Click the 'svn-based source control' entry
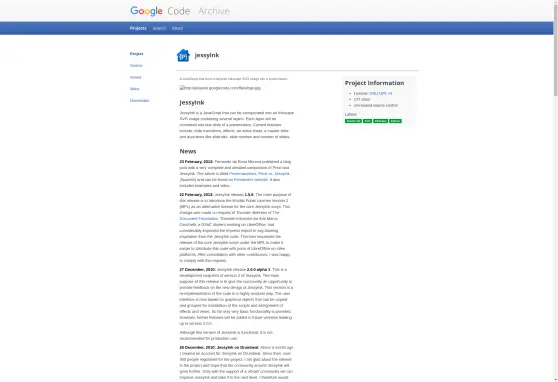 tap(376, 105)
